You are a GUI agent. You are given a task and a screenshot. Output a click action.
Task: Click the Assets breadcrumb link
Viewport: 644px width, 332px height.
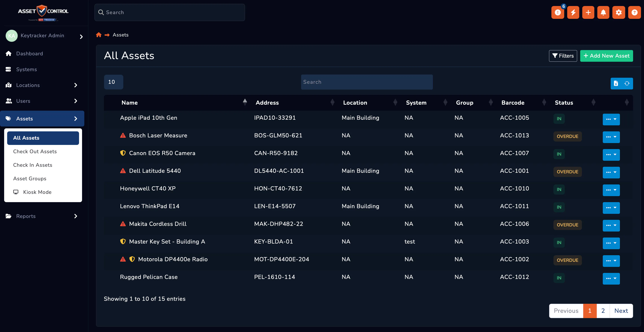120,35
